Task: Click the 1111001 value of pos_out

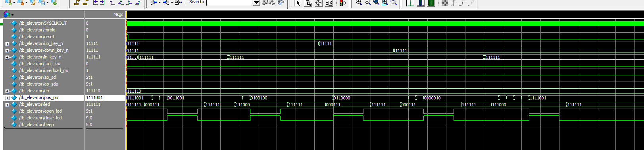Action: [x=94, y=97]
